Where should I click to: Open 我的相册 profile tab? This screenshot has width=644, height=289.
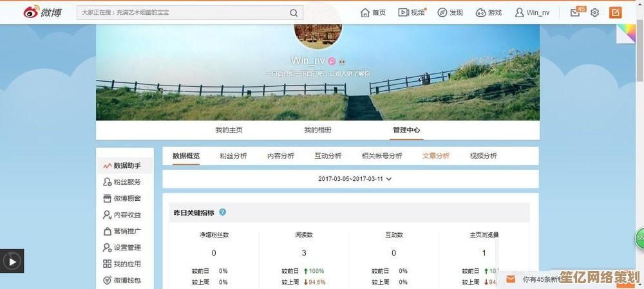(318, 130)
